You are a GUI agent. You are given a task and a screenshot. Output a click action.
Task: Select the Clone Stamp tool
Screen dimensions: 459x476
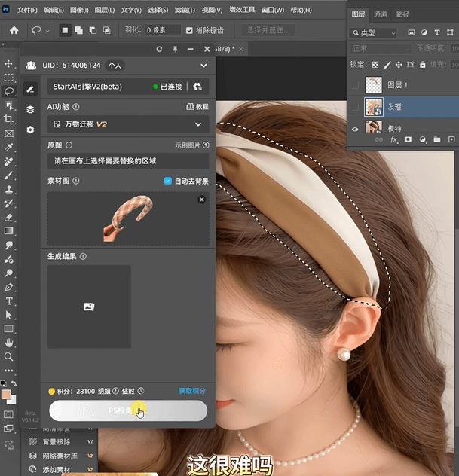point(8,190)
